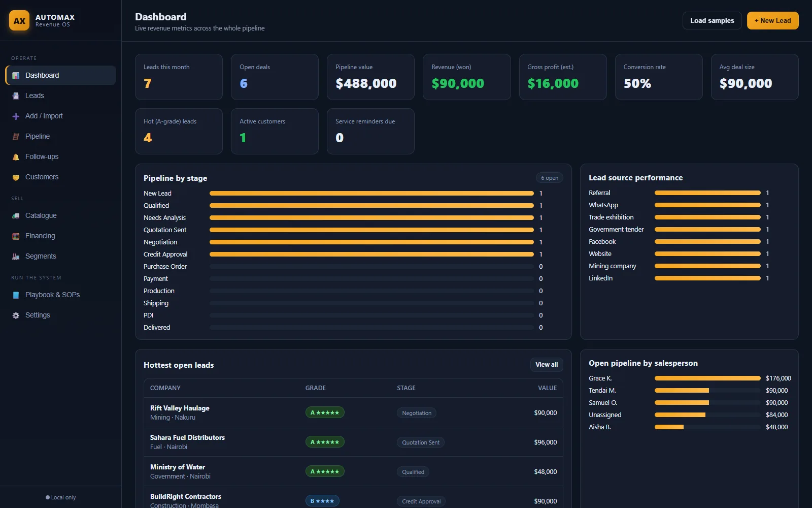Click the Segments factory icon
Viewport: 812px width, 508px height.
(16, 257)
